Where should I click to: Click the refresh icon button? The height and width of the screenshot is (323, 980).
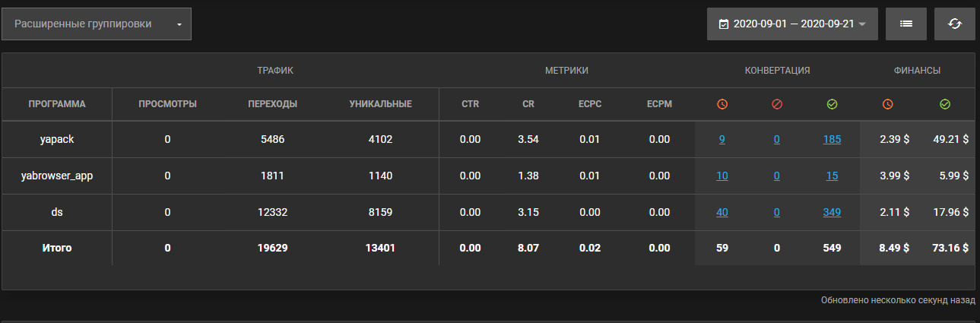pos(954,24)
